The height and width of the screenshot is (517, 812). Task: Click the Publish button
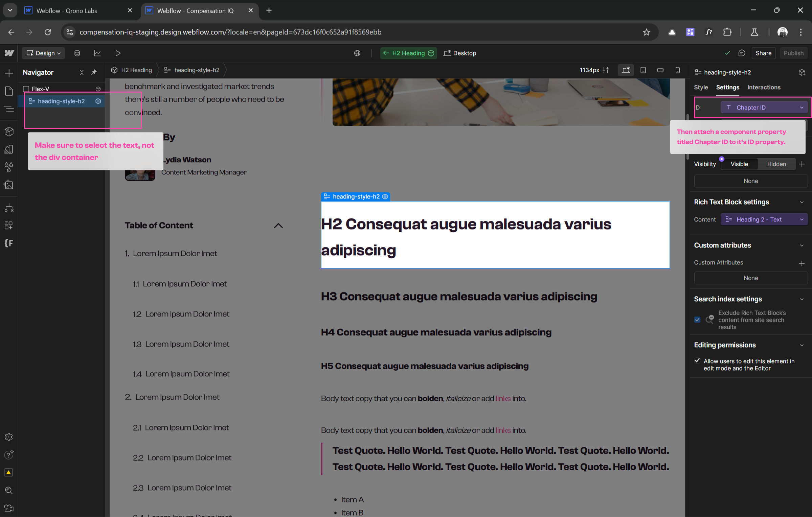click(x=793, y=53)
